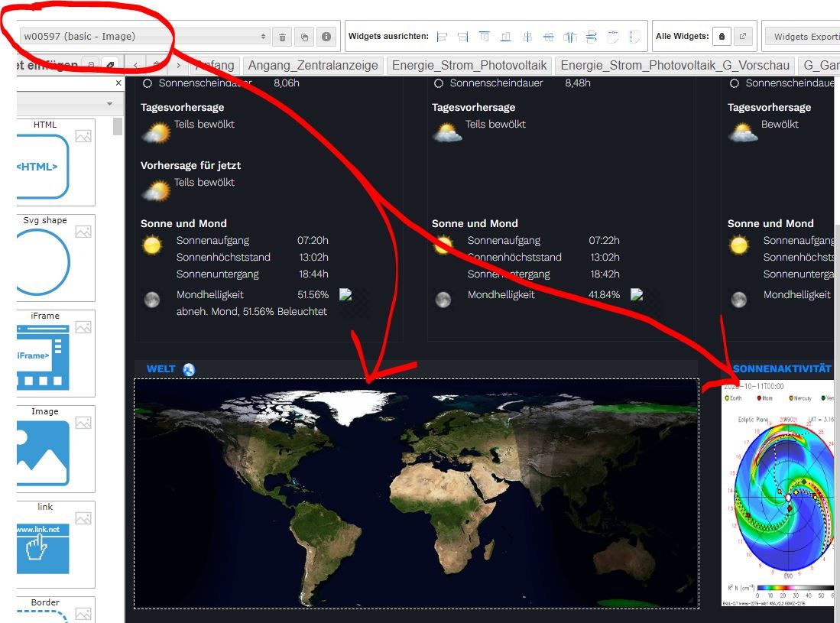Viewport: 840px width, 623px height.
Task: Click the first column's sun icon
Action: 152,245
